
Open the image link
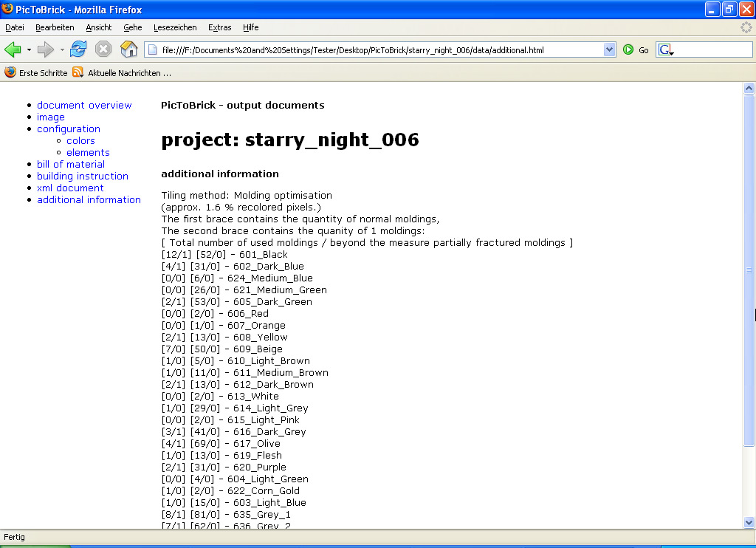click(51, 117)
